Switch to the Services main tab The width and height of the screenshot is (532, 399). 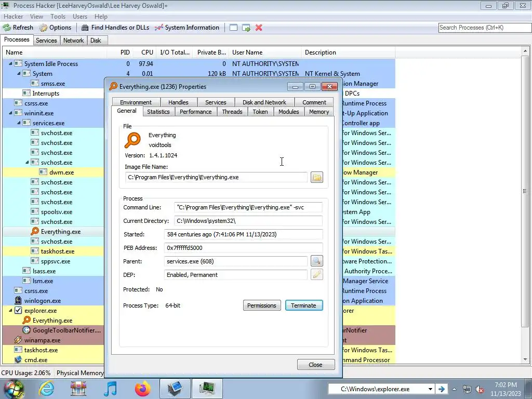(46, 41)
